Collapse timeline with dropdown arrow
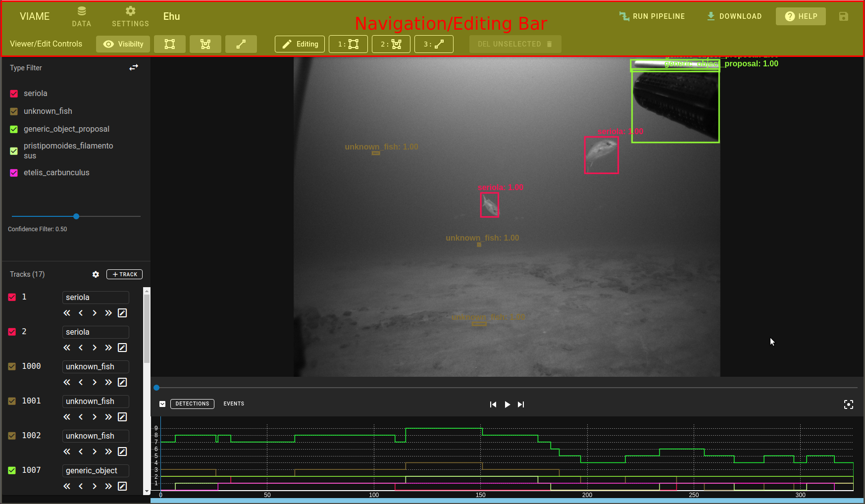Screen dimensions: 865x504 (x=162, y=404)
